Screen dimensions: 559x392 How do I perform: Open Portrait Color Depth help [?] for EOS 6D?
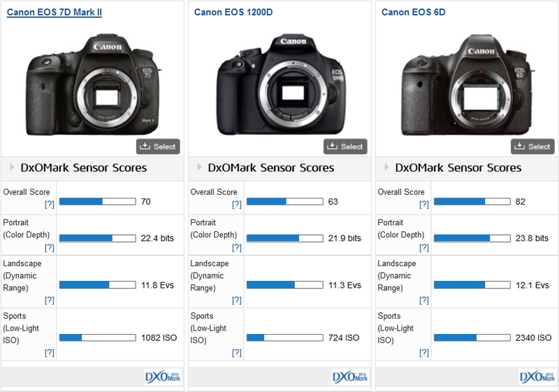pyautogui.click(x=424, y=247)
